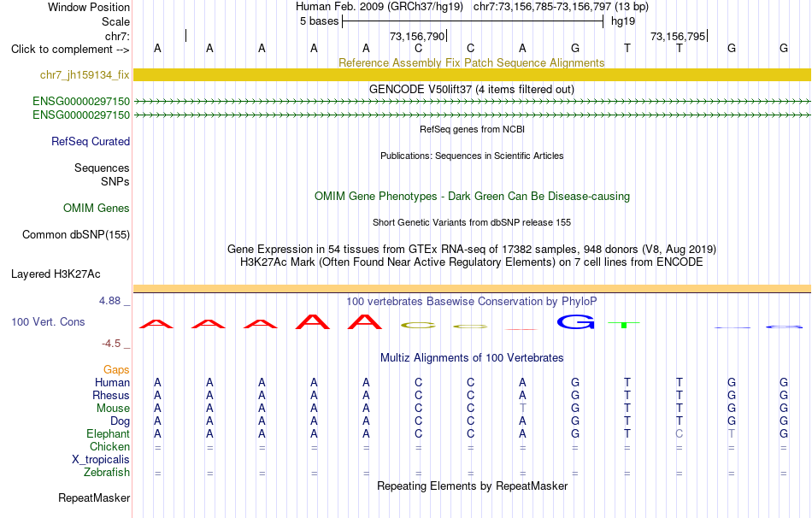Click position marker 73,156,795

coord(678,36)
